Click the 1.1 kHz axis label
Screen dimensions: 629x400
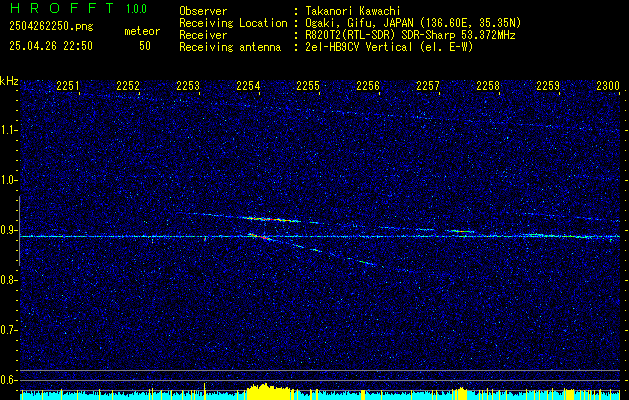pyautogui.click(x=8, y=130)
